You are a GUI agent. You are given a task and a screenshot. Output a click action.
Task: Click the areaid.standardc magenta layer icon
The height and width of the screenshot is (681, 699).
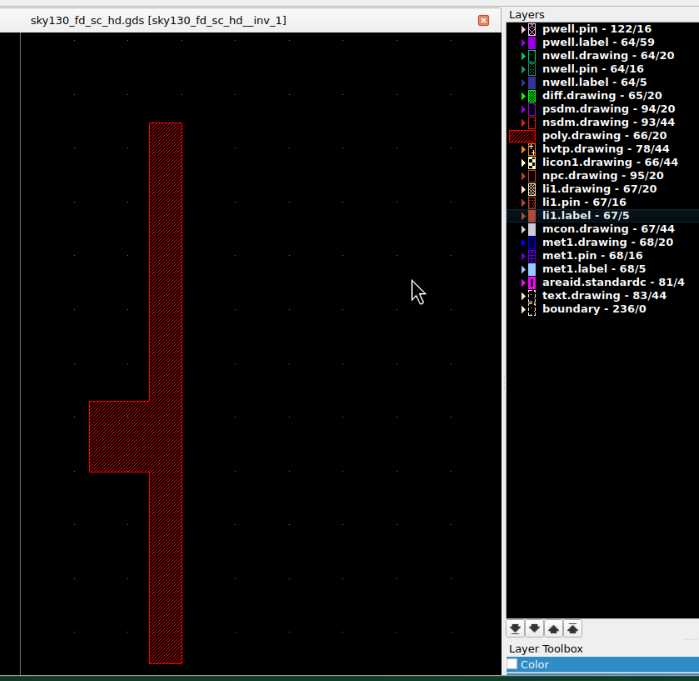532,283
